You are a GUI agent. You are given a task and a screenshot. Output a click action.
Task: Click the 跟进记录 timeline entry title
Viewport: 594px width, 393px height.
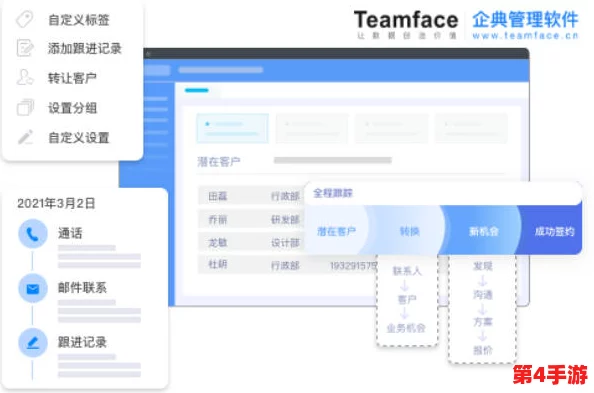[x=82, y=342]
